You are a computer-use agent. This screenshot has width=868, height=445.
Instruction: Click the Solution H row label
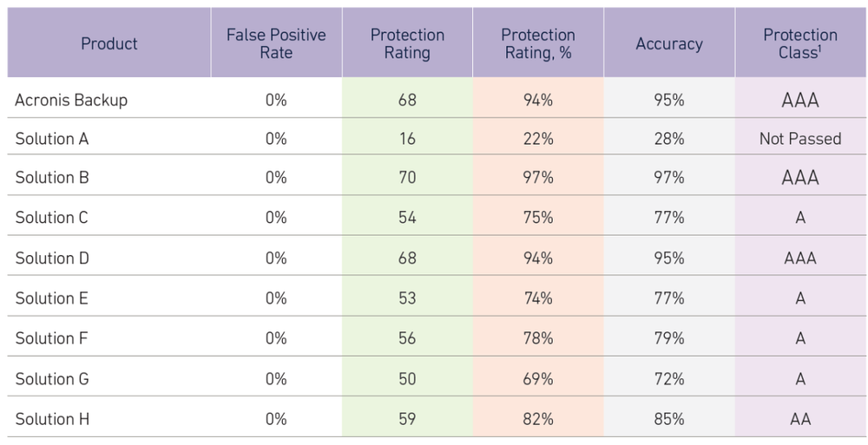coord(52,419)
